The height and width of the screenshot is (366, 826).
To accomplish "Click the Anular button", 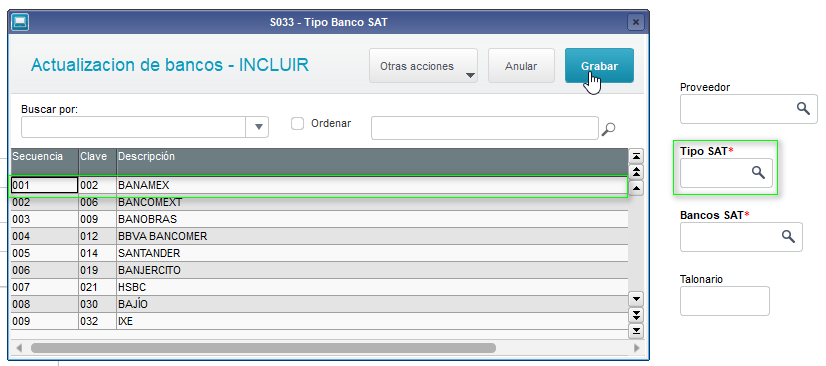I will coord(521,66).
